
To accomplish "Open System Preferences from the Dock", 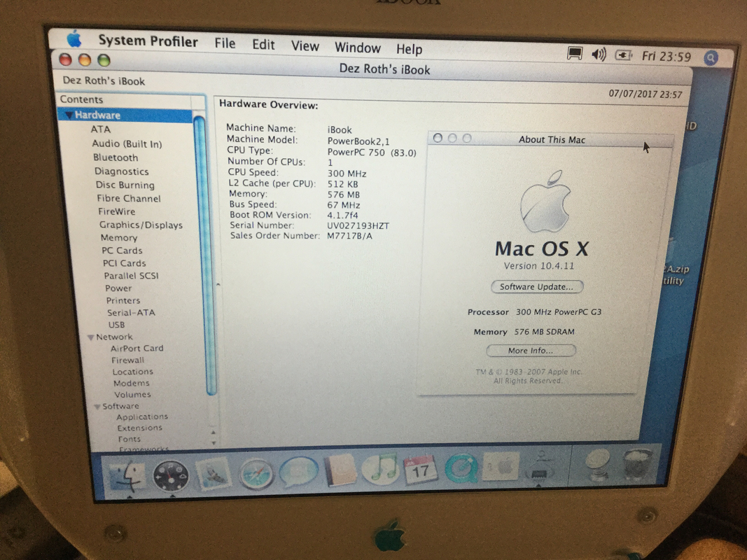I will [x=501, y=468].
